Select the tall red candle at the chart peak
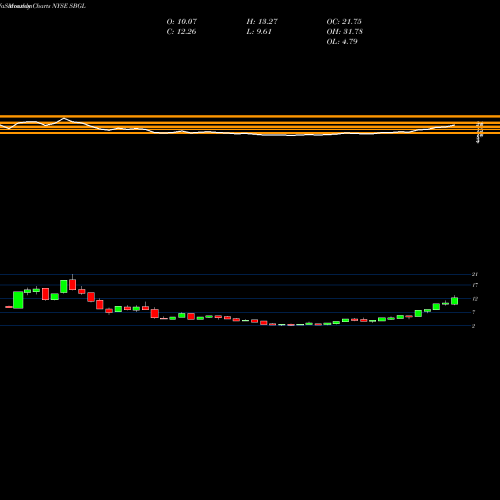The height and width of the screenshot is (500, 500). coord(72,284)
